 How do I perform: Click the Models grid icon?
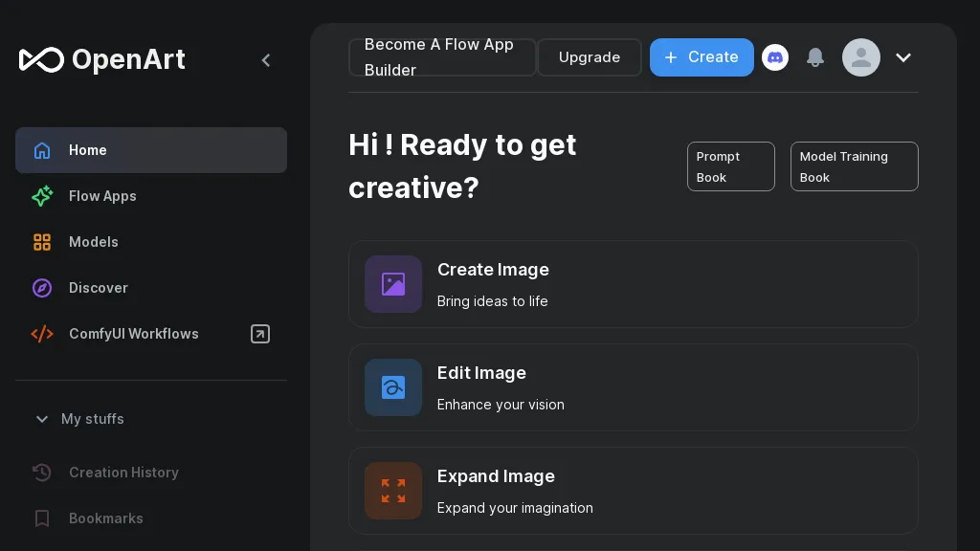[42, 242]
